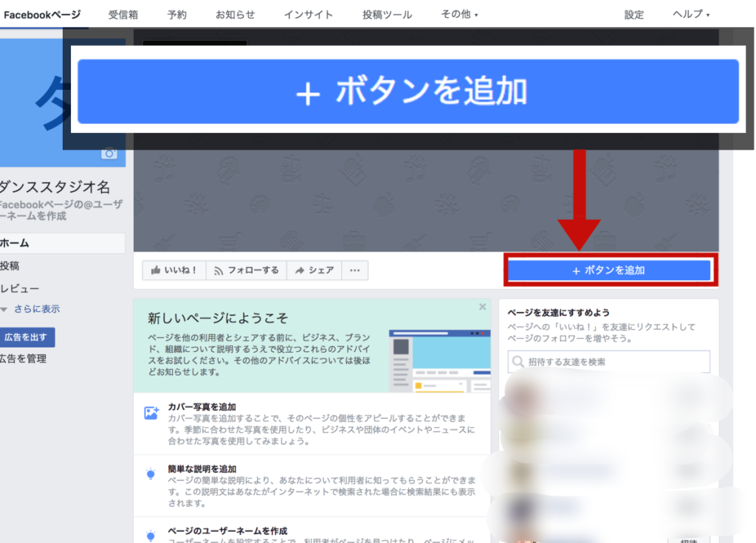This screenshot has width=756, height=543.
Task: Click the ＋ボタンを追加 button below cover
Action: pyautogui.click(x=609, y=270)
